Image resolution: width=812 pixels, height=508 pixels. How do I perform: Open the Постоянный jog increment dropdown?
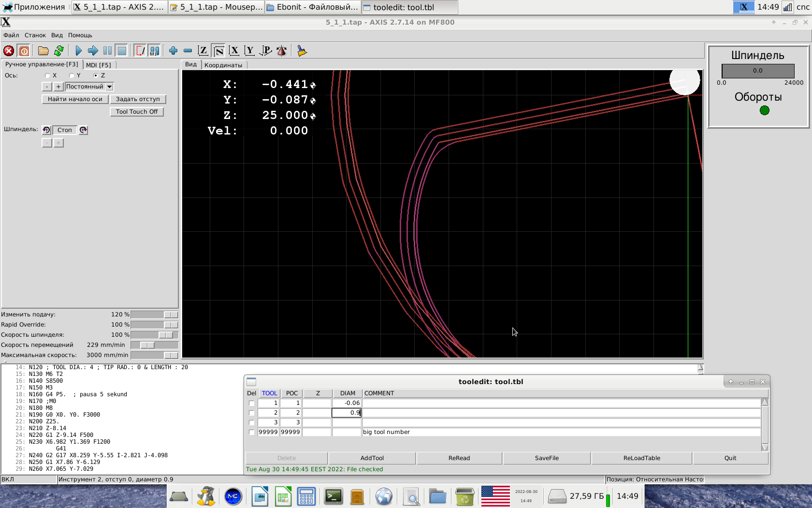[110, 87]
